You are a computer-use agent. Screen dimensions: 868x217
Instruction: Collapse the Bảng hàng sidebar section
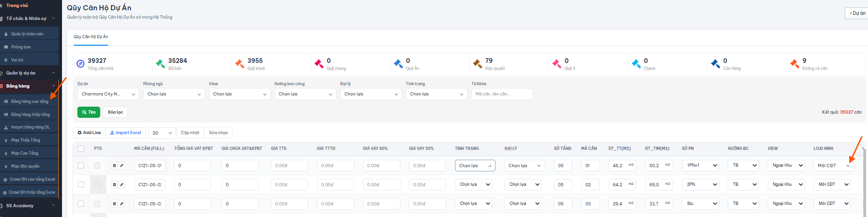(29, 86)
